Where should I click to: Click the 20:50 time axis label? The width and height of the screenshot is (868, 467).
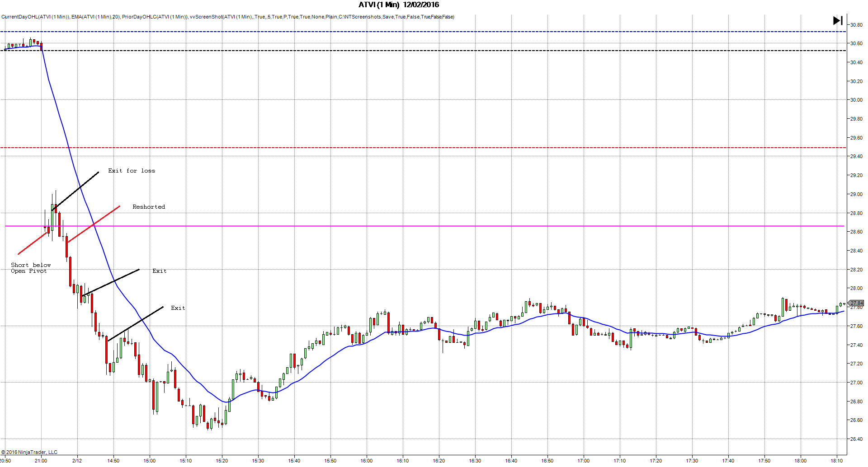coord(5,461)
